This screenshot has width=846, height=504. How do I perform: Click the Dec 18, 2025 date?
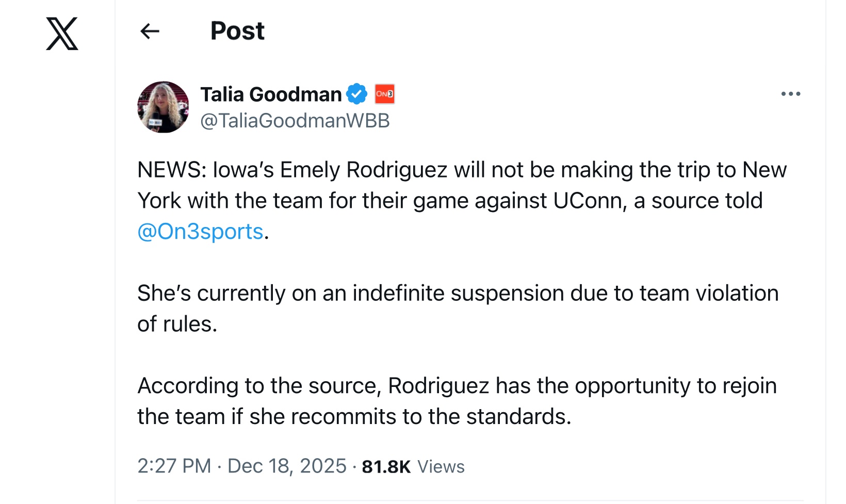287,466
